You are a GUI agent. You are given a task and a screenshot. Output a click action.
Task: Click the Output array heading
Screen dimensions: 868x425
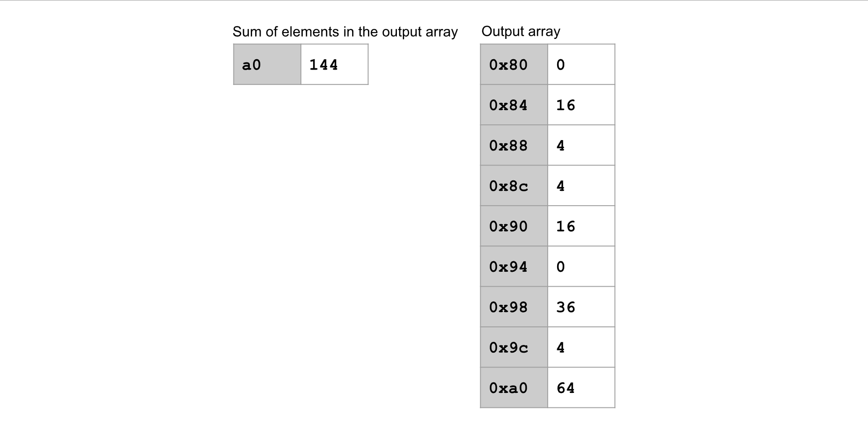521,32
